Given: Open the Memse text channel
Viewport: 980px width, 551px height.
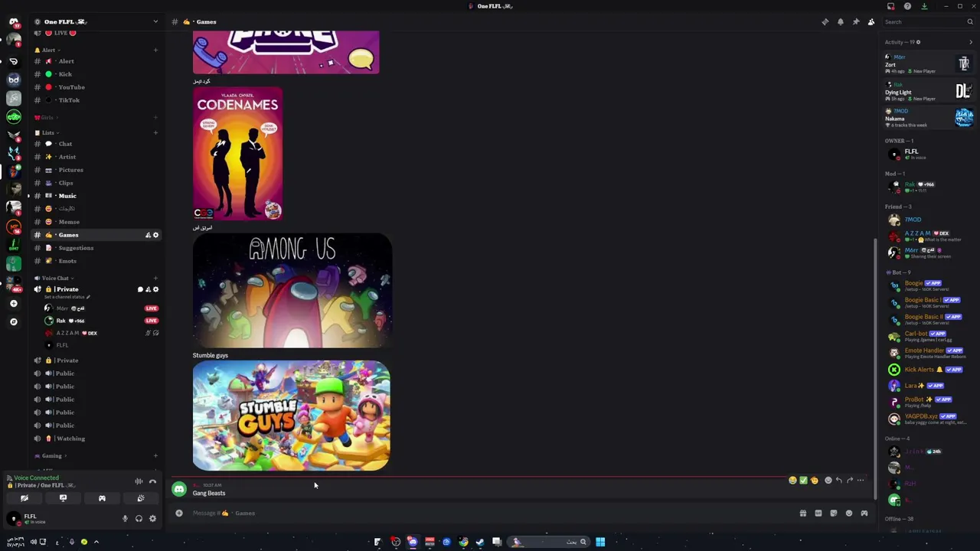Looking at the screenshot, I should click(x=96, y=222).
